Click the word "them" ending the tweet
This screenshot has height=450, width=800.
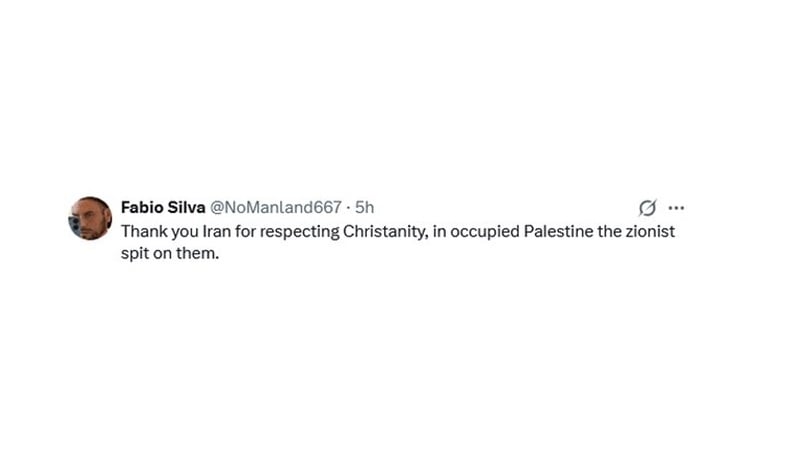[197, 253]
